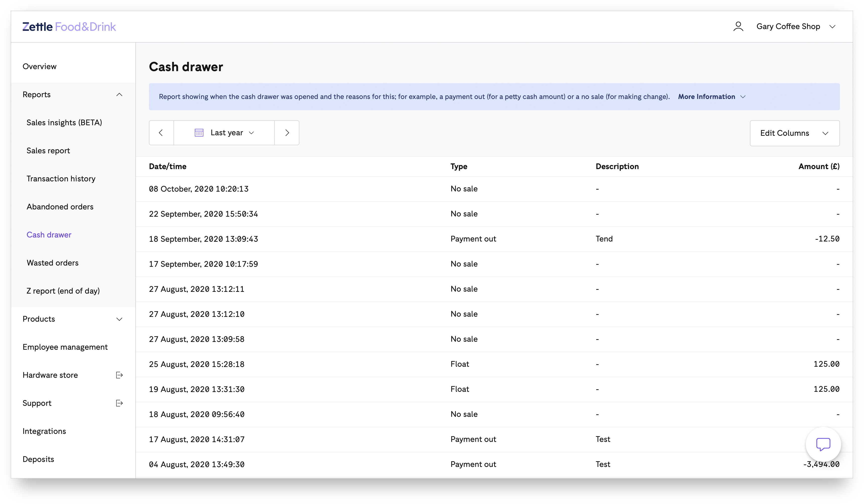Screen dimensions: 864x504
Task: Expand the Products section
Action: [119, 319]
